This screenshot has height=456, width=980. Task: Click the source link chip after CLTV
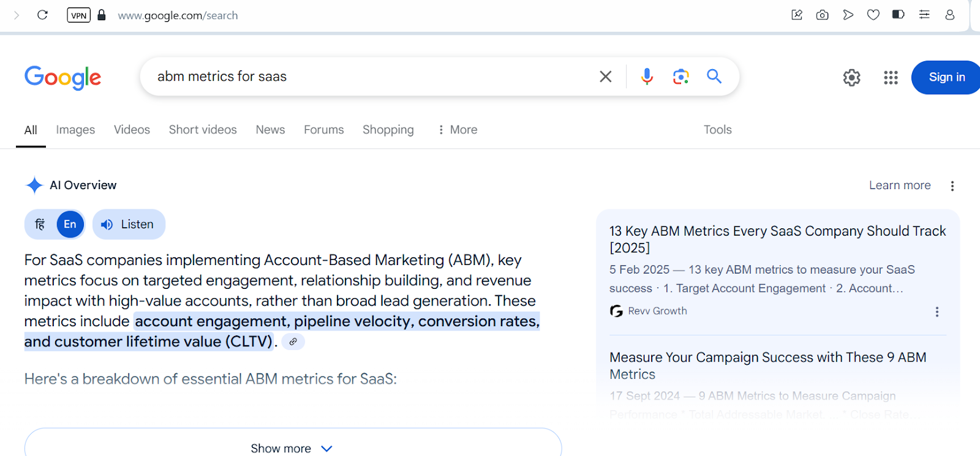(x=293, y=342)
